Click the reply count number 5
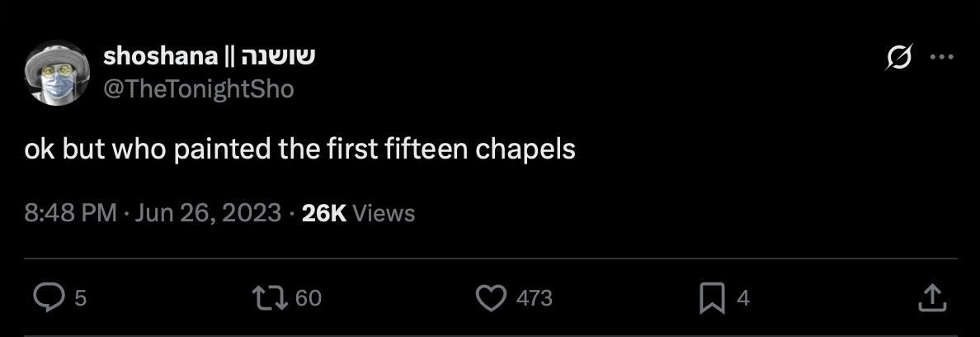The height and width of the screenshot is (337, 980). [x=80, y=298]
